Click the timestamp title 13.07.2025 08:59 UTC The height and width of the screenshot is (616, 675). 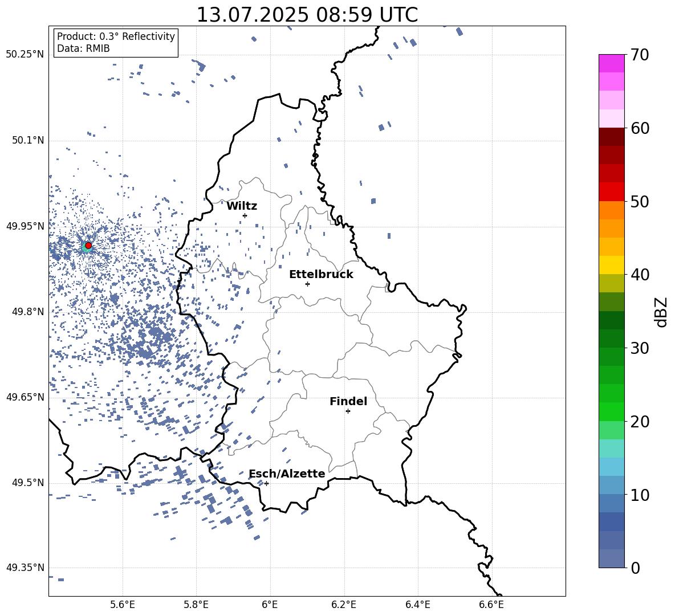point(307,15)
